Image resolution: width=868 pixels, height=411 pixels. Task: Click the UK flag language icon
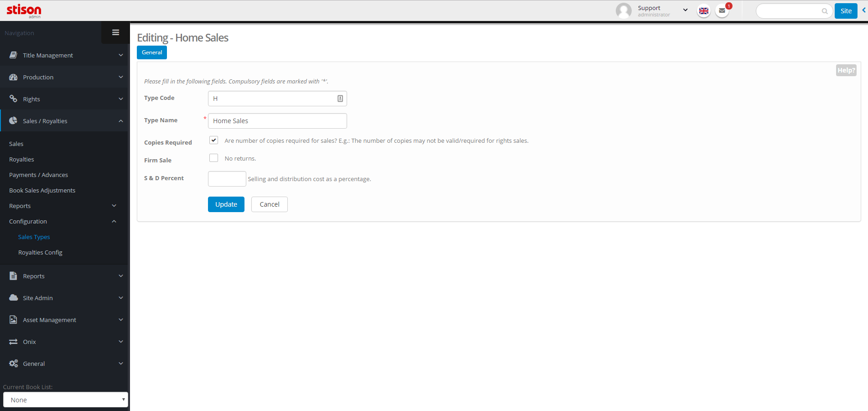tap(704, 10)
